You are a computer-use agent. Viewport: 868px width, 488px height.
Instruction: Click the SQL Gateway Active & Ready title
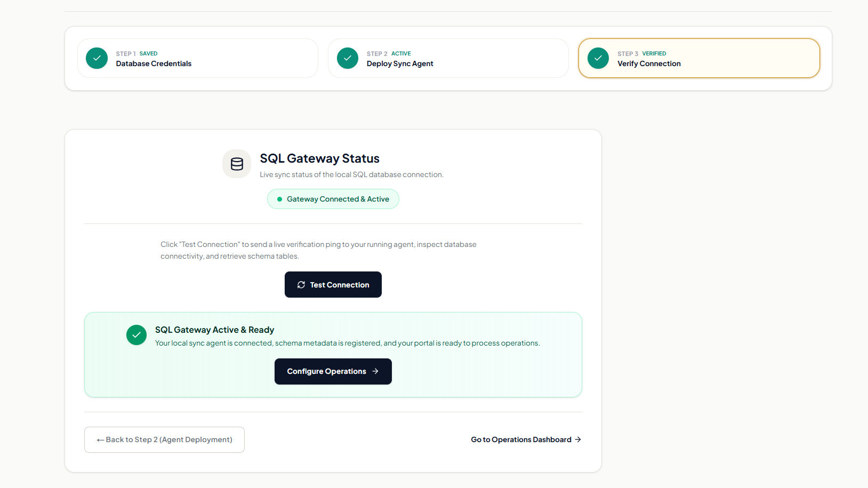(215, 330)
